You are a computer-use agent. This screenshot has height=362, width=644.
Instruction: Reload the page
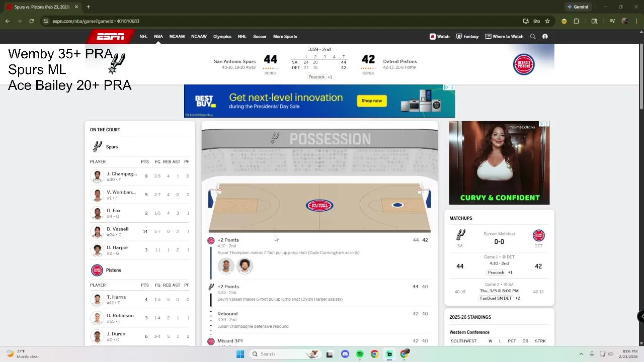point(31,21)
